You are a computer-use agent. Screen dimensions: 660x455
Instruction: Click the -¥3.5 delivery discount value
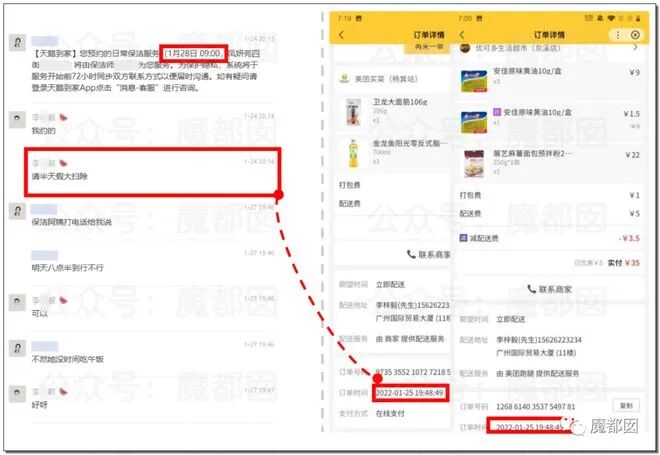629,238
